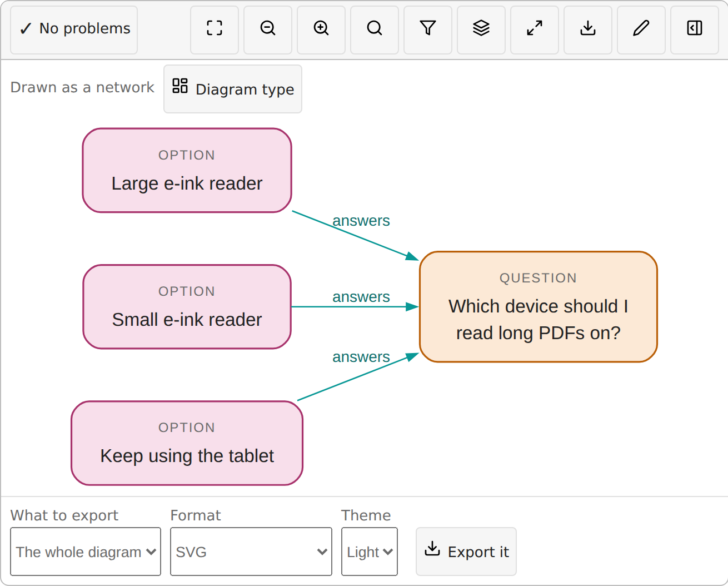Click the Export it button
Screen dimensions: 728x586
pyautogui.click(x=466, y=552)
